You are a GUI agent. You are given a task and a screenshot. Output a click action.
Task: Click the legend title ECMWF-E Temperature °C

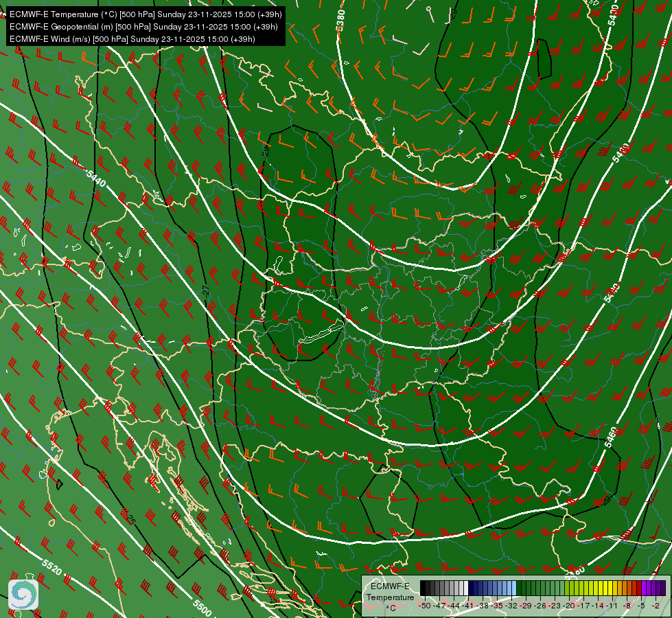390,597
